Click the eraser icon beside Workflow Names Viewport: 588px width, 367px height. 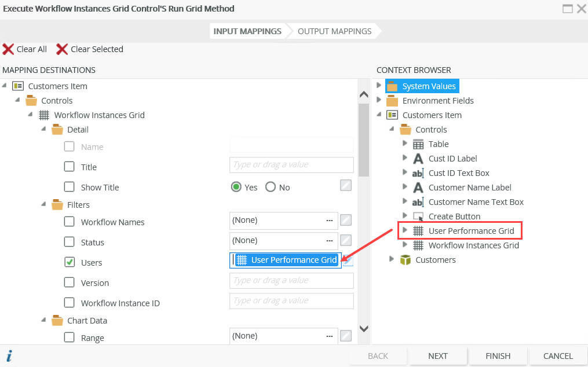click(x=346, y=220)
